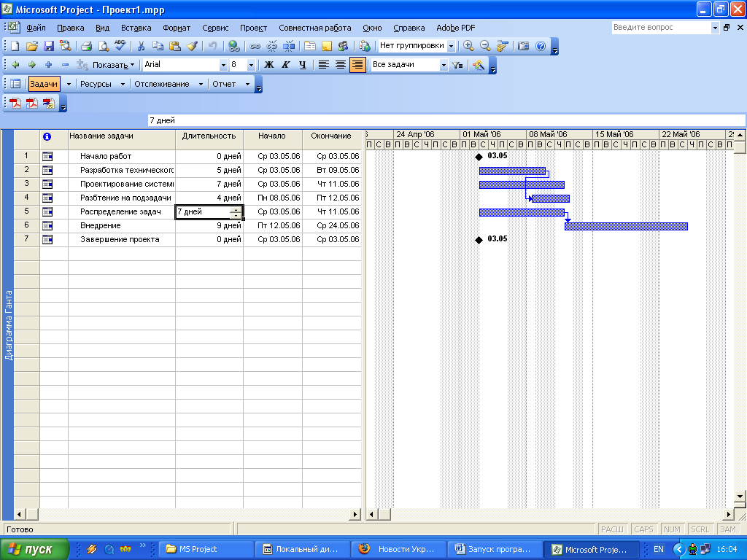Viewport: 747px width, 560px height.
Task: Expand the Отчет guide dropdown arrow
Action: click(x=247, y=85)
